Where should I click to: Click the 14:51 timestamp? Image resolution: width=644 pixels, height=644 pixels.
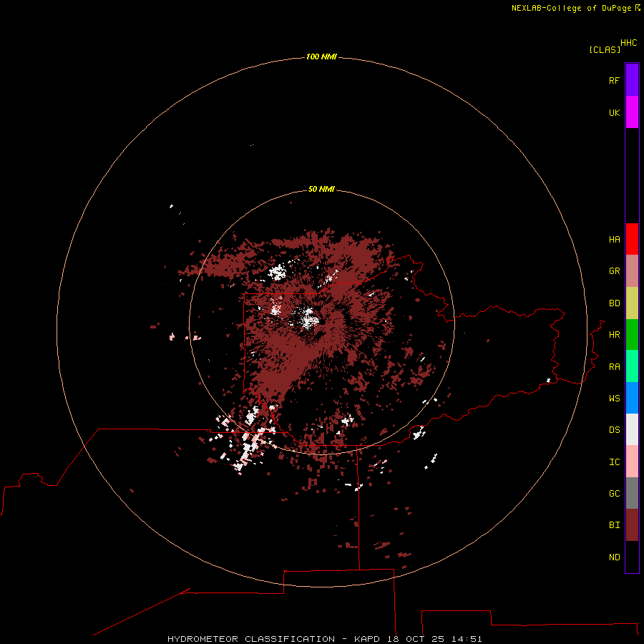coord(467,639)
